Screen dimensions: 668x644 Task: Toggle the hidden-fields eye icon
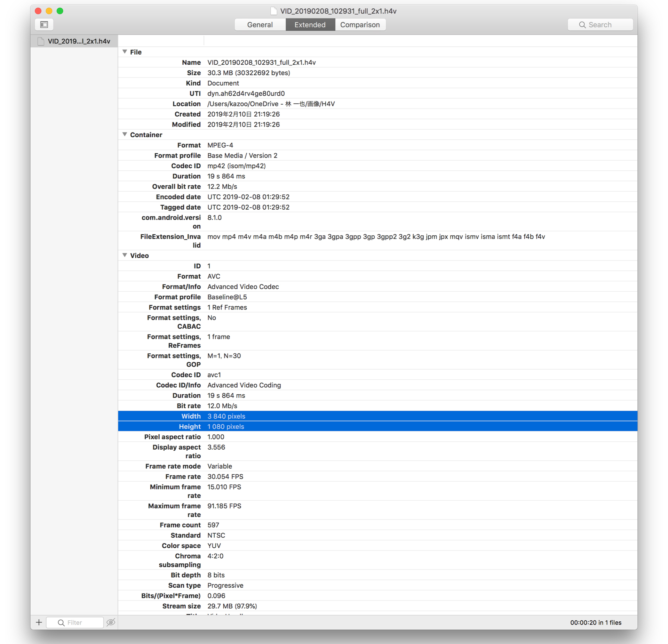(x=111, y=622)
